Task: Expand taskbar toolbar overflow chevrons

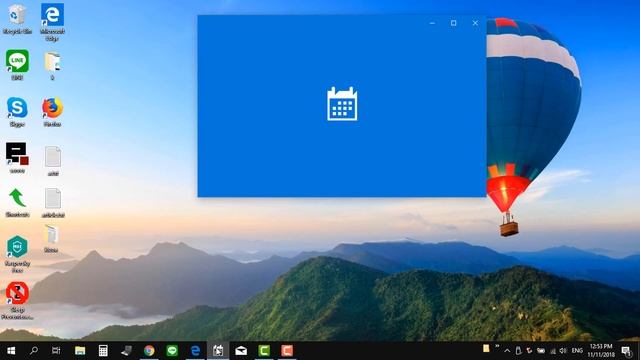Action: [497, 347]
